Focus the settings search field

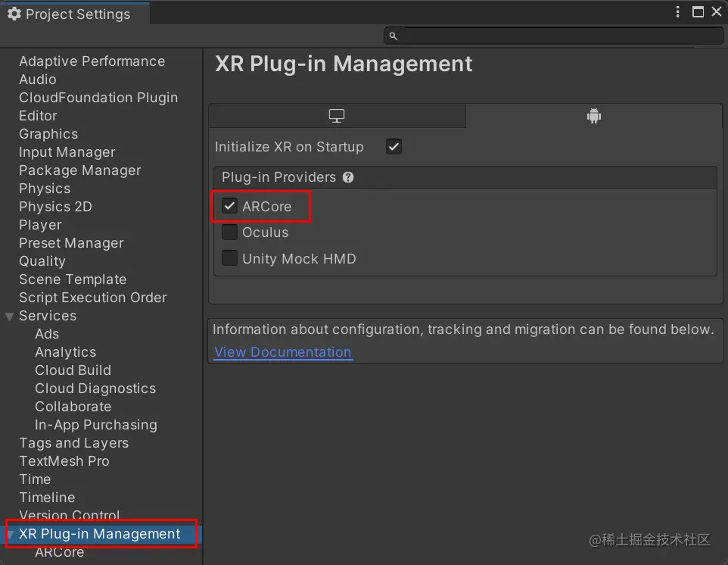[x=553, y=36]
